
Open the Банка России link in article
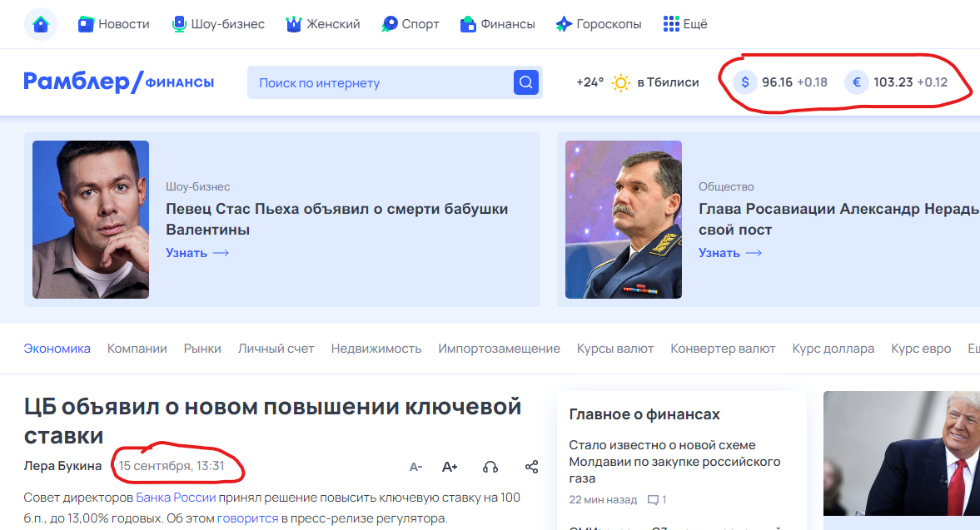coord(176,498)
